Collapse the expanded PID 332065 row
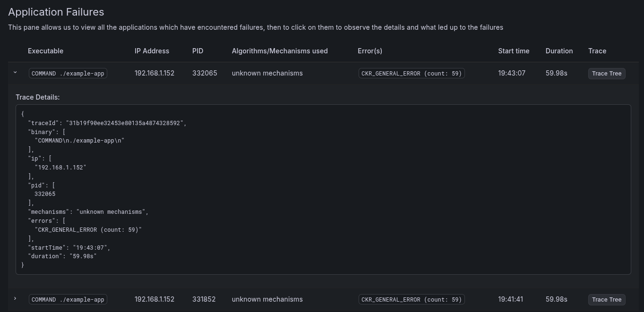 15,73
